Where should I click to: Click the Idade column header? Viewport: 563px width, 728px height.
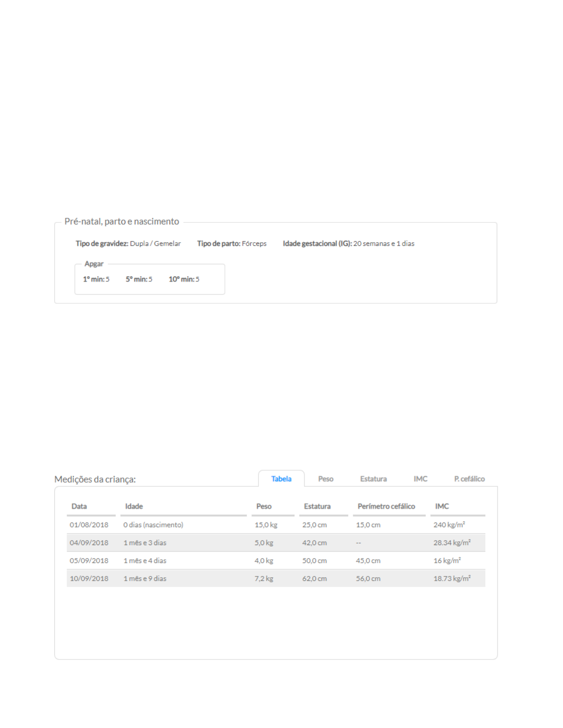click(134, 506)
